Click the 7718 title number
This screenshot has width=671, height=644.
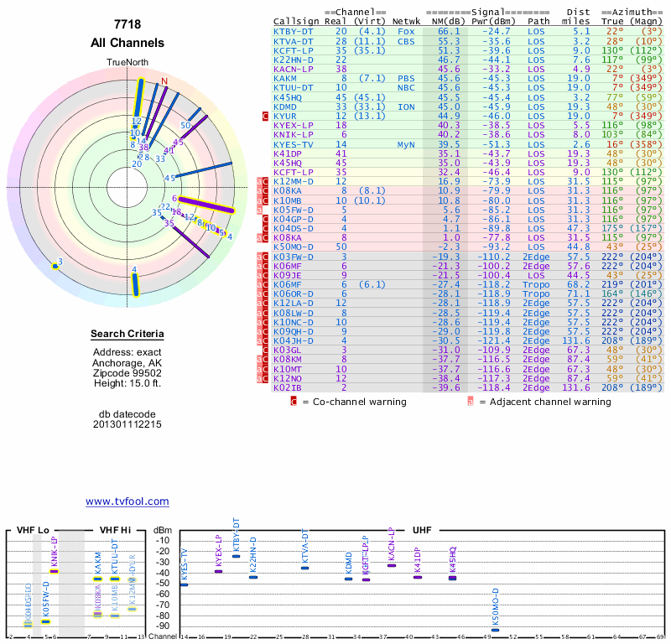click(127, 24)
